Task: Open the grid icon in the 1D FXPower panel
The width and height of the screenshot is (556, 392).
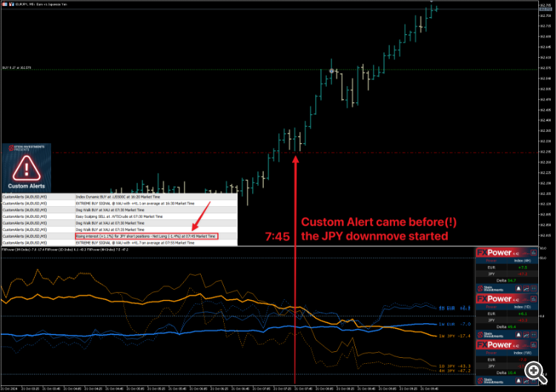Action: click(x=534, y=335)
